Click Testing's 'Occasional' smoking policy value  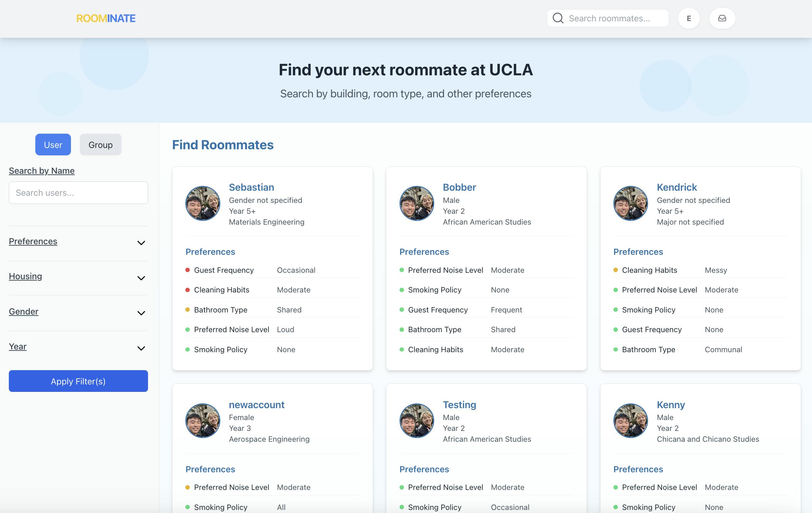510,507
